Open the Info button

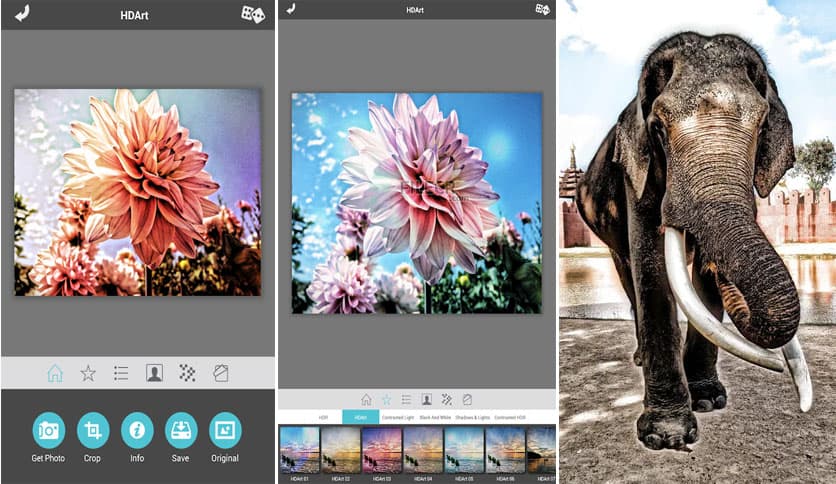pos(137,430)
